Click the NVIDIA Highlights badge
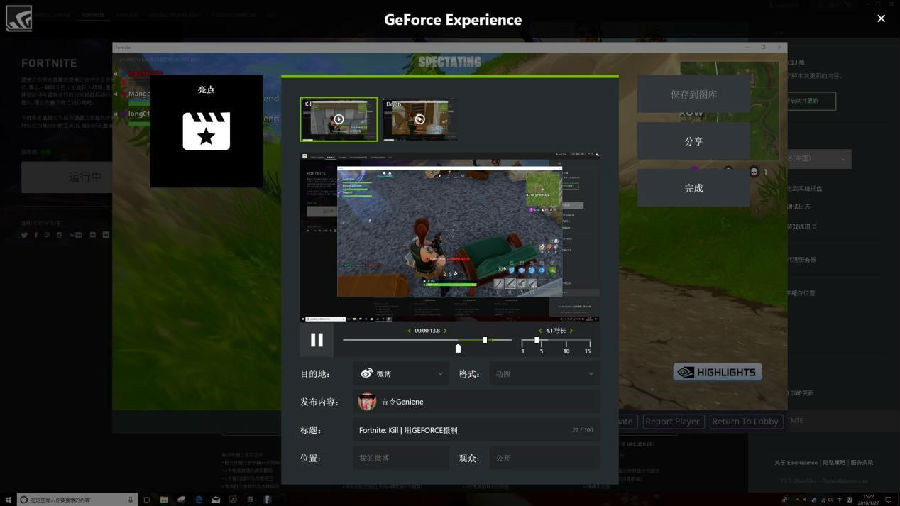 [717, 372]
